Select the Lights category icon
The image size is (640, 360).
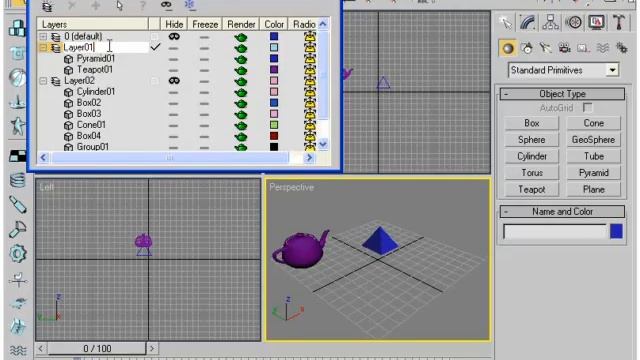(545, 49)
